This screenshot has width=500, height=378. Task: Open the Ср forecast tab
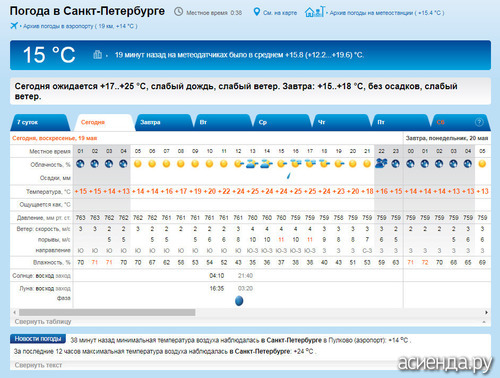click(x=282, y=122)
